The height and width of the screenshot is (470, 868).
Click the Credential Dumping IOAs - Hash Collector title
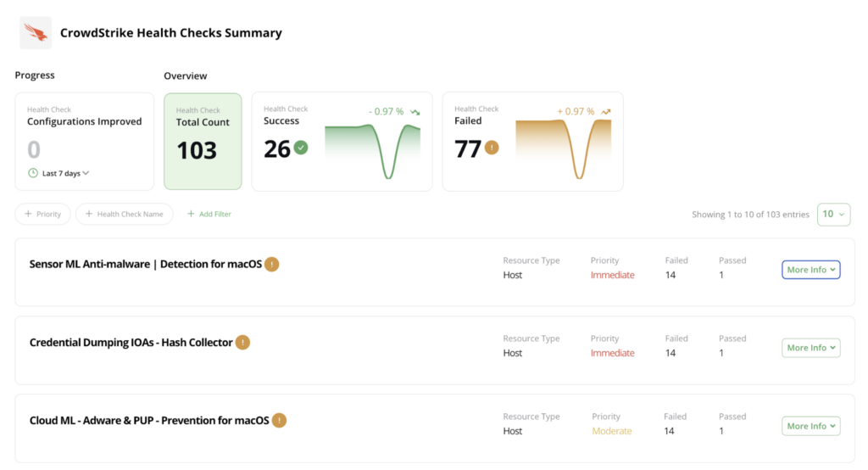(131, 343)
